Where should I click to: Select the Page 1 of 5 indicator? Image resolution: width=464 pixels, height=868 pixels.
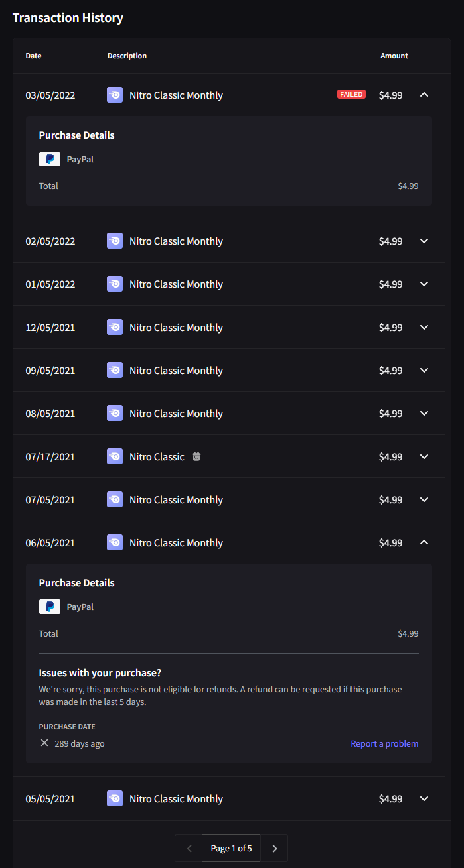(x=231, y=847)
